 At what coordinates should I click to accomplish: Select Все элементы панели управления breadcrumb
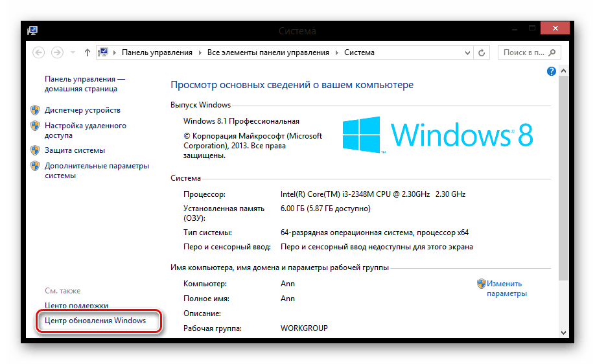pyautogui.click(x=268, y=52)
